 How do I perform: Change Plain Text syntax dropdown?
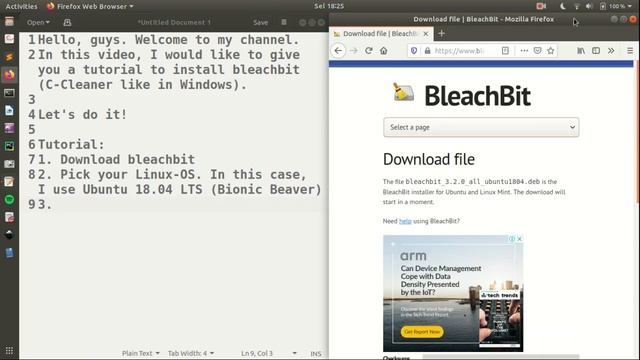pos(140,353)
